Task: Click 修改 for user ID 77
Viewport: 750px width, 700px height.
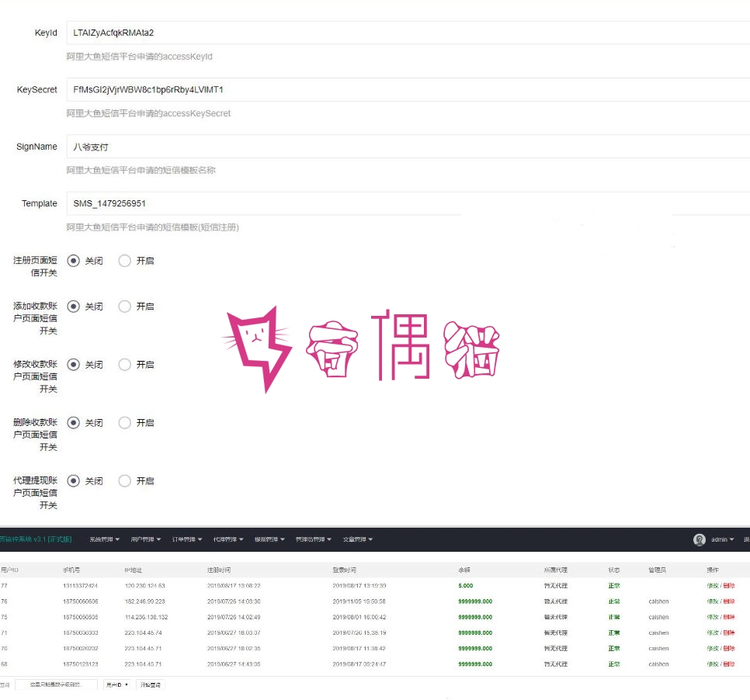Action: tap(712, 586)
